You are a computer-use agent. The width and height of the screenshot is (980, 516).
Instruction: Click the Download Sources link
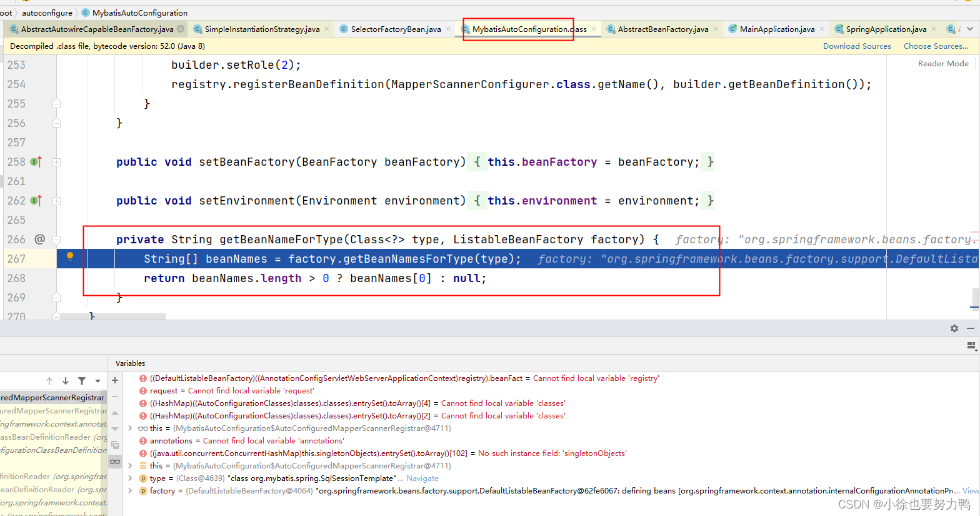click(857, 46)
